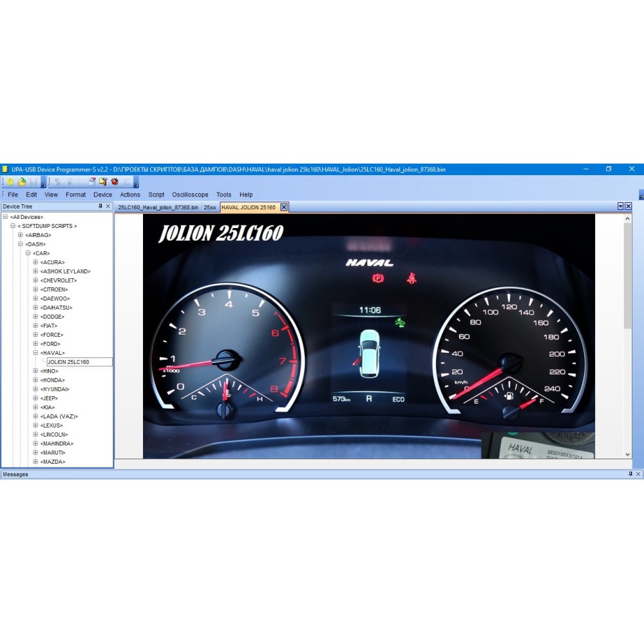Image resolution: width=644 pixels, height=644 pixels.
Task: Click the greyed Verify device toolbar icon
Action: pyautogui.click(x=80, y=182)
